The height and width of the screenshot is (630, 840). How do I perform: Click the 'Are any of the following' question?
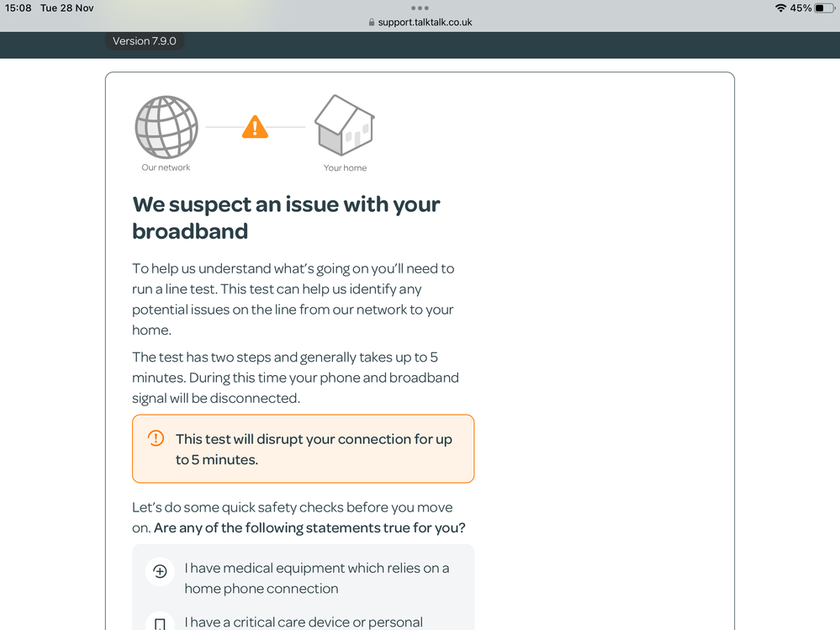[309, 528]
